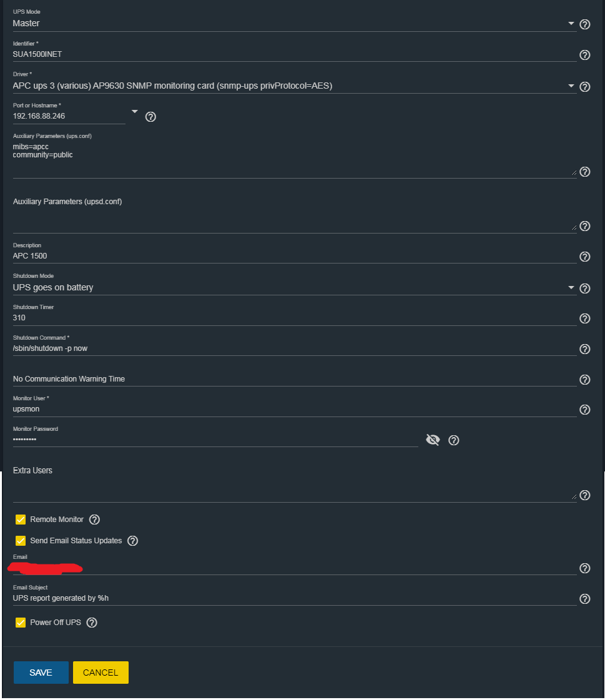
Task: Show help for Email Subject field
Action: (x=584, y=599)
